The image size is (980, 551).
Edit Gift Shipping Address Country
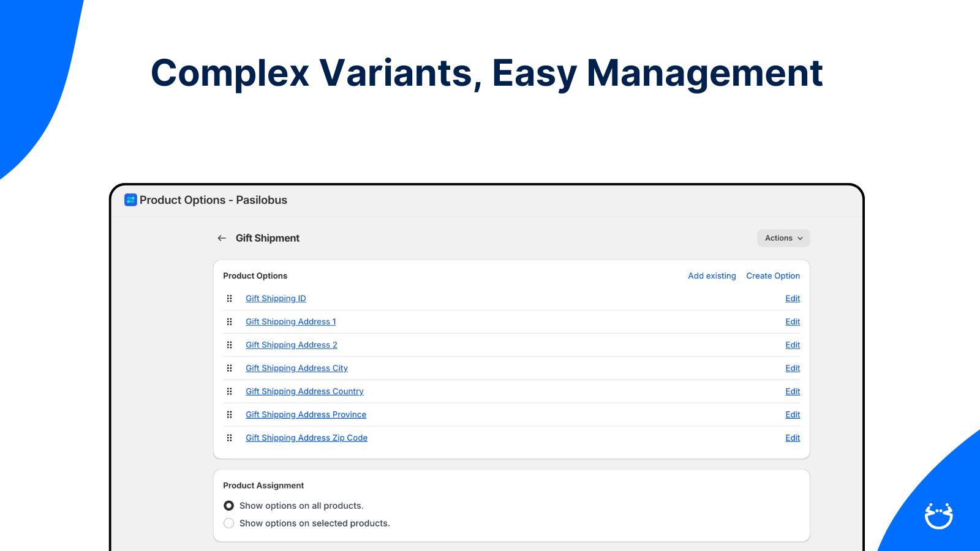[793, 391]
